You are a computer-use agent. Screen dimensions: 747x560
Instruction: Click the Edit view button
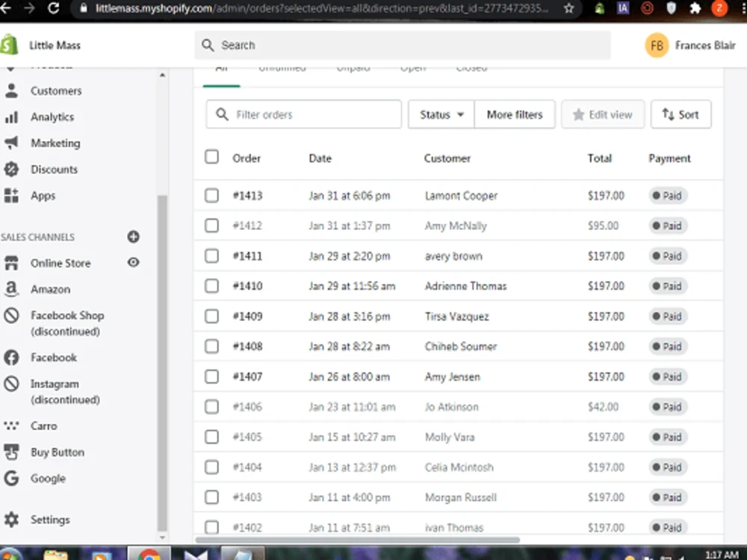click(x=603, y=114)
